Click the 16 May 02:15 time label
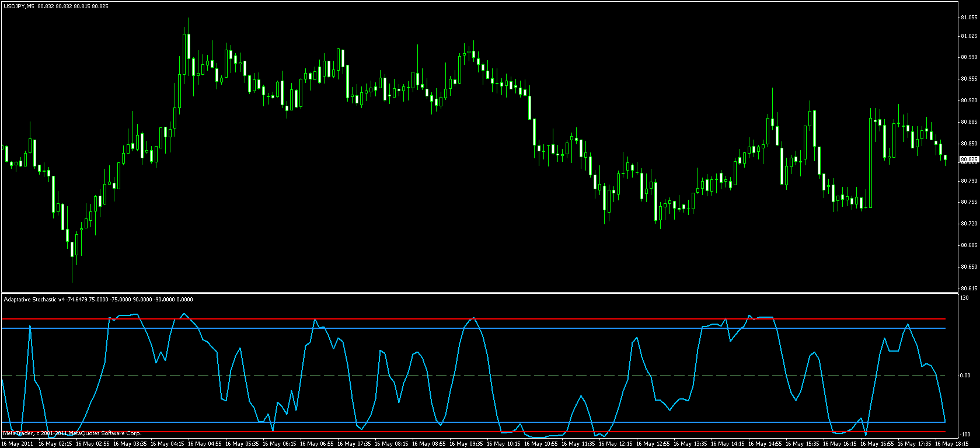 [x=55, y=444]
